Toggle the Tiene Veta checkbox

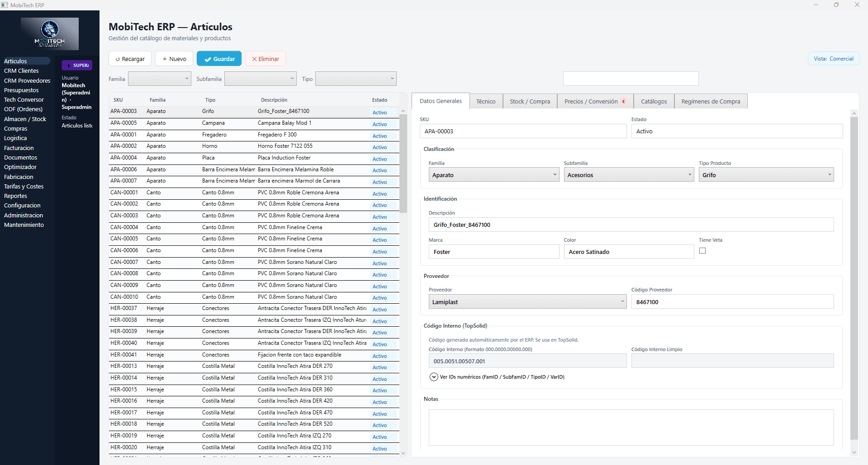(x=702, y=251)
